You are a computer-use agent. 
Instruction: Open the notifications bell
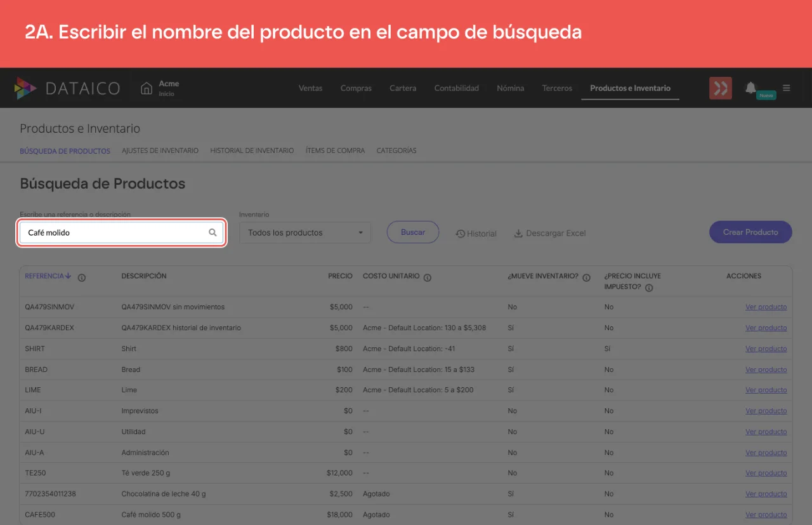point(750,88)
